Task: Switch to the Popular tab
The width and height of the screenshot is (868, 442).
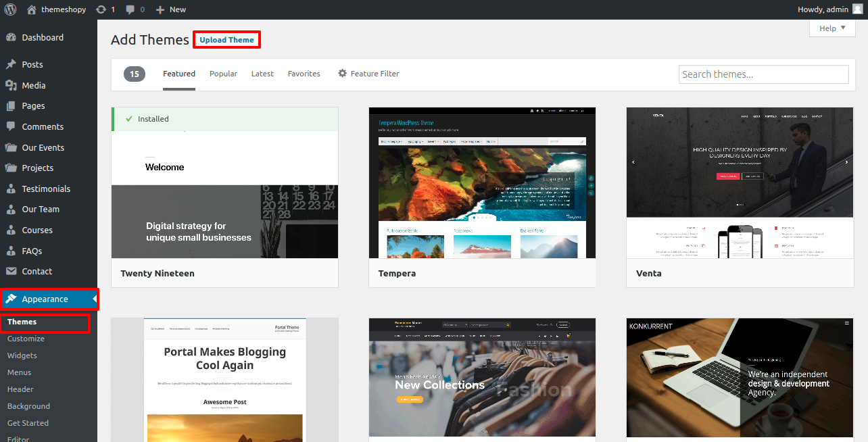Action: [x=223, y=74]
